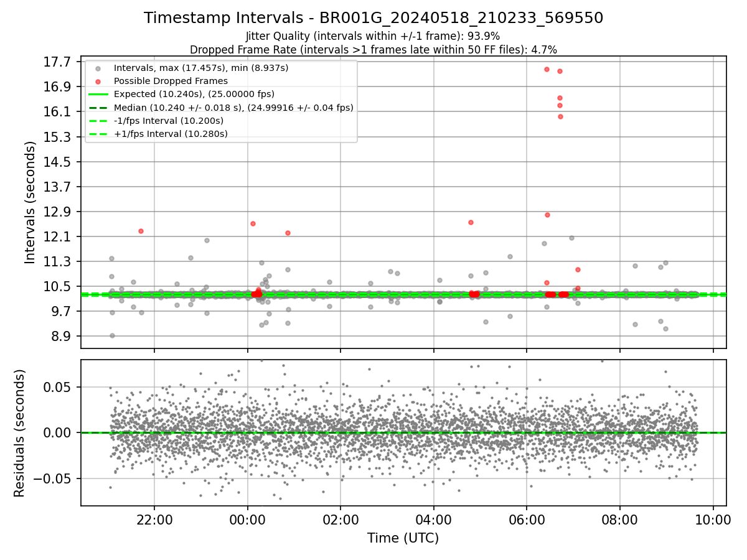This screenshot has width=747, height=560.
Task: Click the solid bright green line sample in the legend
Action: coord(98,94)
